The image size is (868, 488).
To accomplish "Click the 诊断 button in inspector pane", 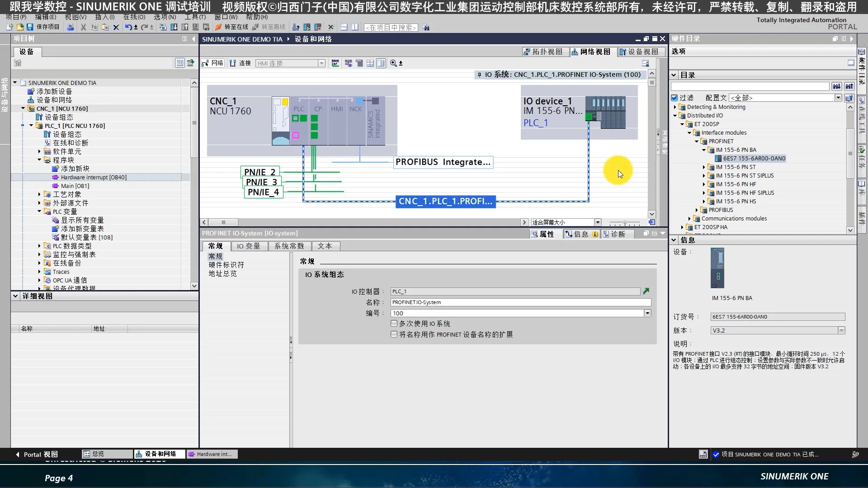I will [x=618, y=234].
